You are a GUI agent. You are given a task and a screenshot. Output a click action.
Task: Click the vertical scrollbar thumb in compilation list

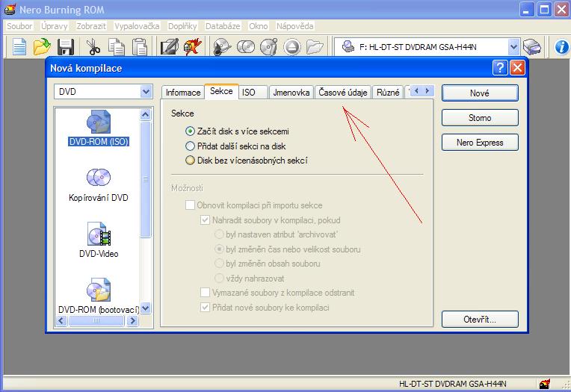coord(145,179)
